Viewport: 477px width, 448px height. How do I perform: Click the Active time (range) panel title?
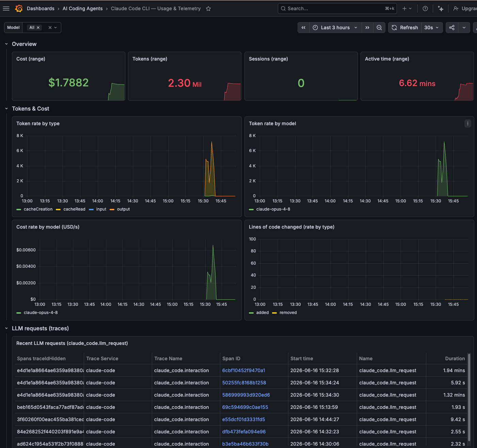point(387,59)
